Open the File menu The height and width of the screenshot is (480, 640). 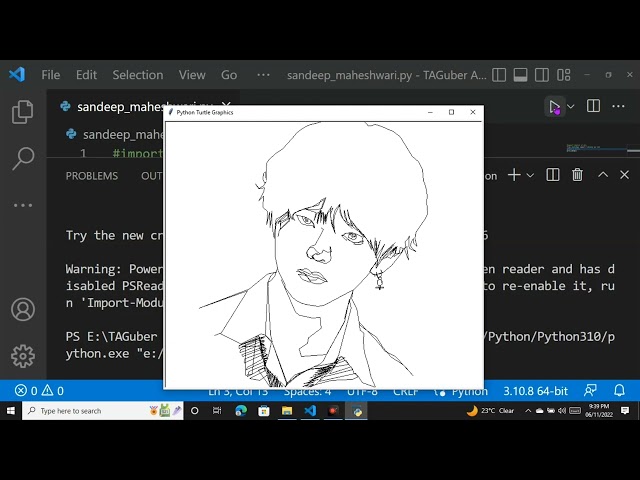pos(51,75)
